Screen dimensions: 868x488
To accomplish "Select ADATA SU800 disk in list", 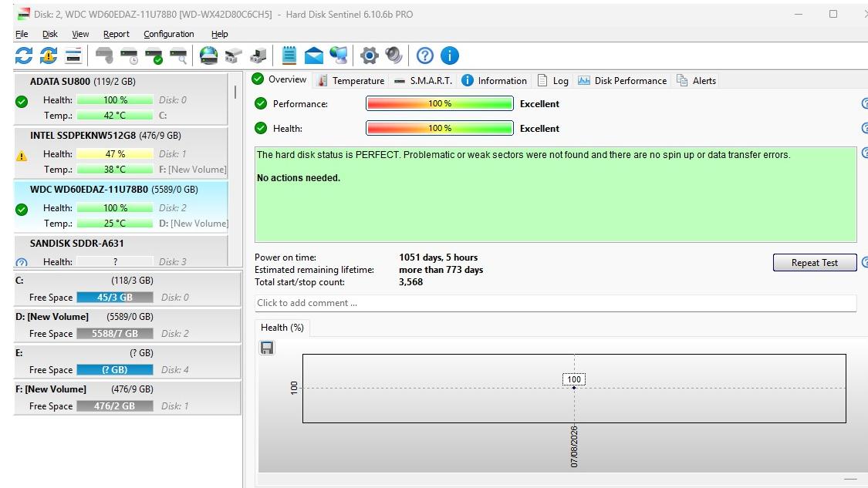I will click(x=120, y=99).
